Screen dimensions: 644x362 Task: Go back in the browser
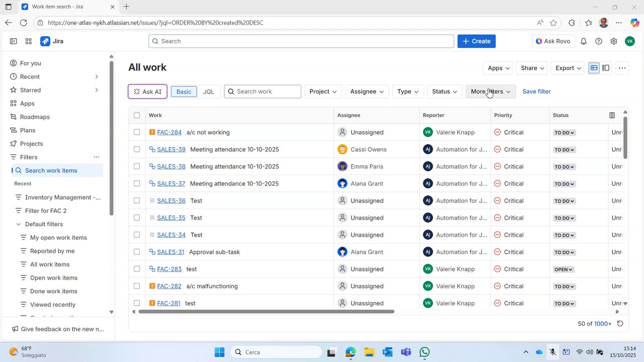point(8,23)
